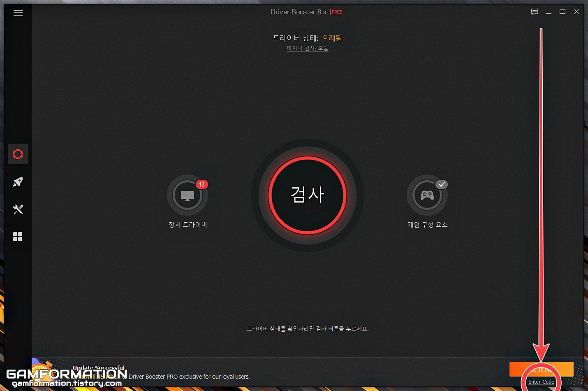Click the 게임 구성 요소 label
Viewport: 588px width, 391px height.
(428, 225)
